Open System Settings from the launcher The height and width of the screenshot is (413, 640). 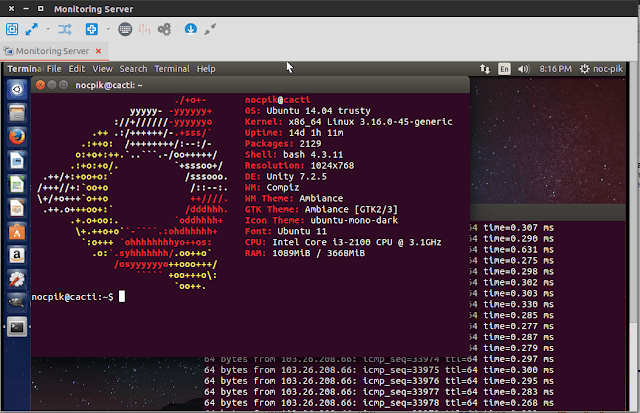pyautogui.click(x=17, y=279)
